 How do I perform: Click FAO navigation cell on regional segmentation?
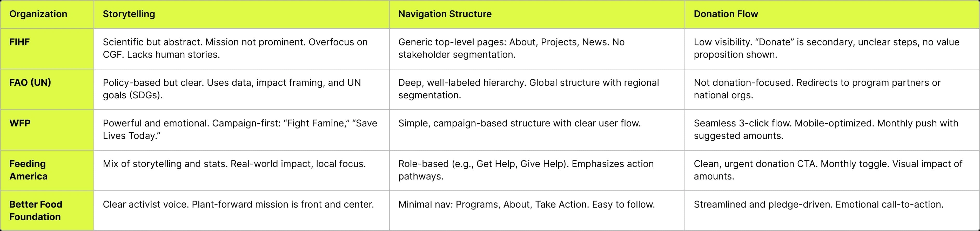pos(528,89)
